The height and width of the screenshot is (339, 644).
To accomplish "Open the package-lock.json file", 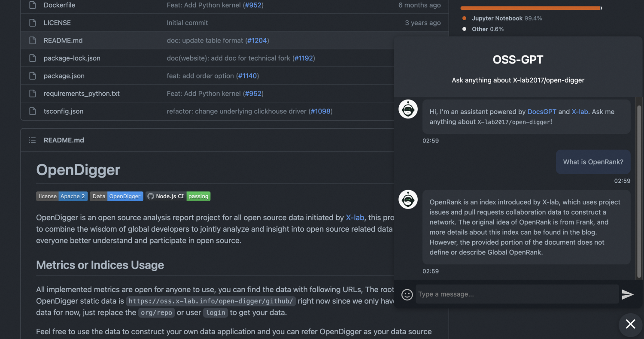I will click(72, 58).
